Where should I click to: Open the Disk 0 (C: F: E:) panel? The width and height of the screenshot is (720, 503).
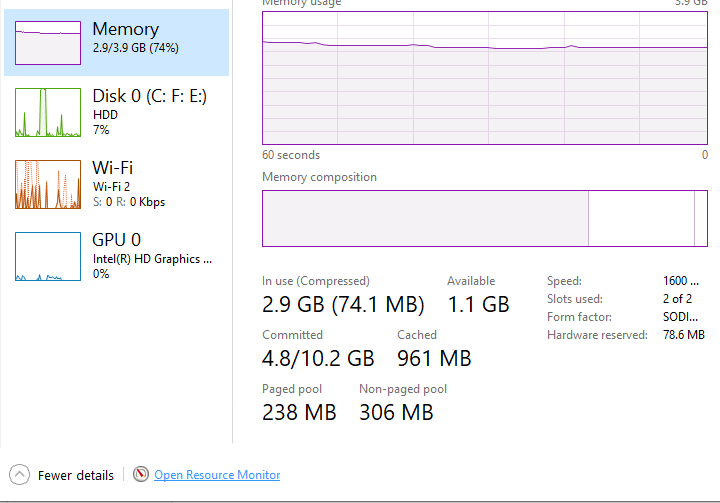(116, 113)
